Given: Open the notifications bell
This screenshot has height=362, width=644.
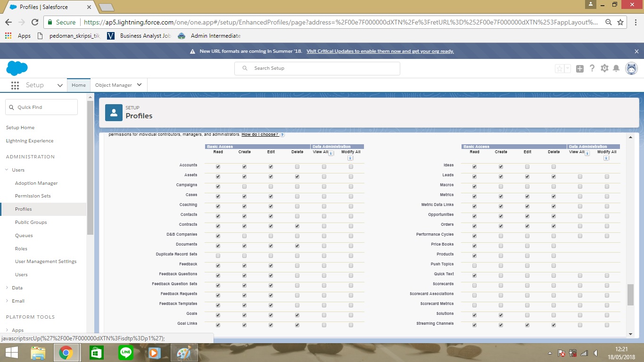Looking at the screenshot, I should pyautogui.click(x=616, y=68).
